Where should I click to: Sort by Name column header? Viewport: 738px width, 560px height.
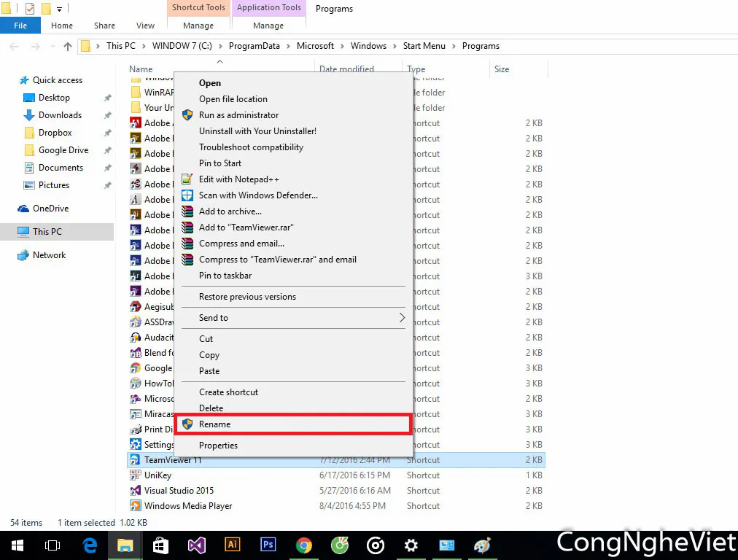(x=141, y=69)
